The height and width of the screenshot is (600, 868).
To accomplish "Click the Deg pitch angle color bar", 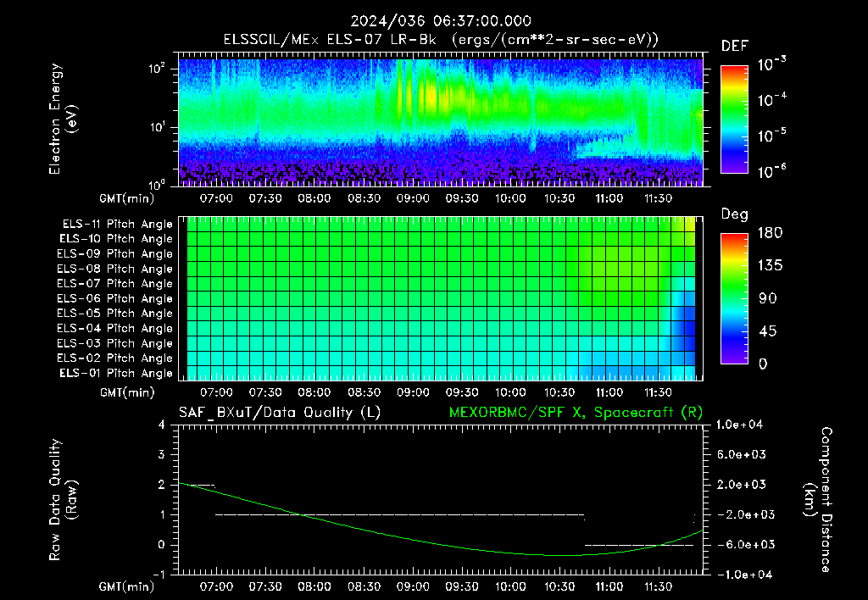I will [734, 298].
